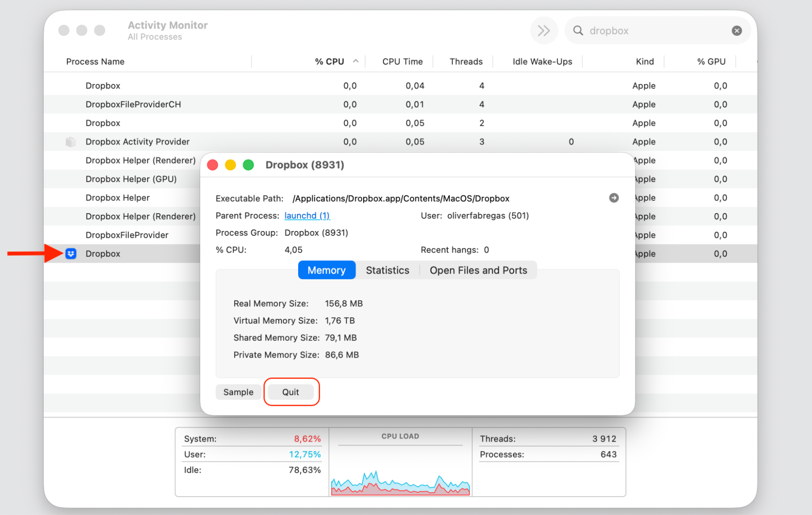Click the Recent hangs value
Viewport: 812px width, 515px height.
tap(486, 250)
